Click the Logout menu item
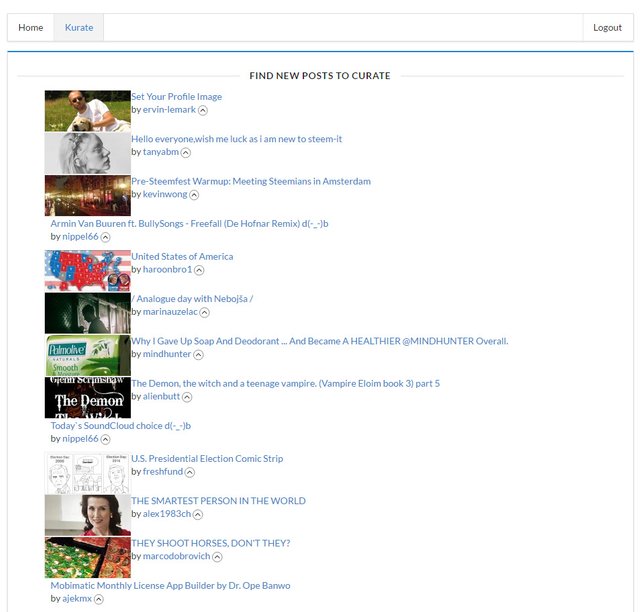Viewport: 640px width, 612px height. pyautogui.click(x=607, y=27)
